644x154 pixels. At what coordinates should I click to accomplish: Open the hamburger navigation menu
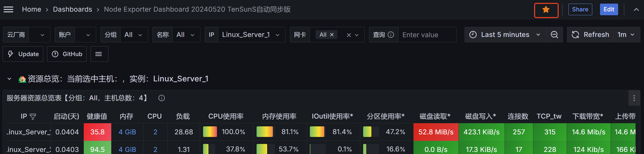pos(8,10)
